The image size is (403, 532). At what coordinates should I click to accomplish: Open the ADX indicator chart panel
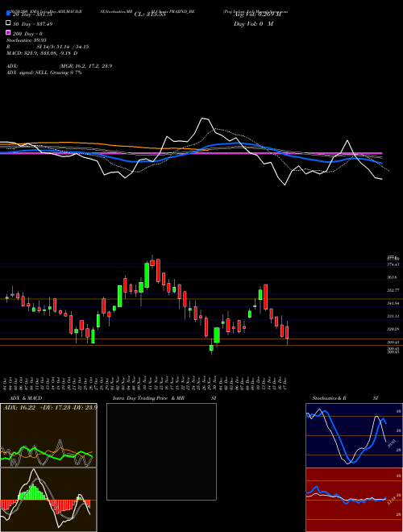tap(48, 435)
